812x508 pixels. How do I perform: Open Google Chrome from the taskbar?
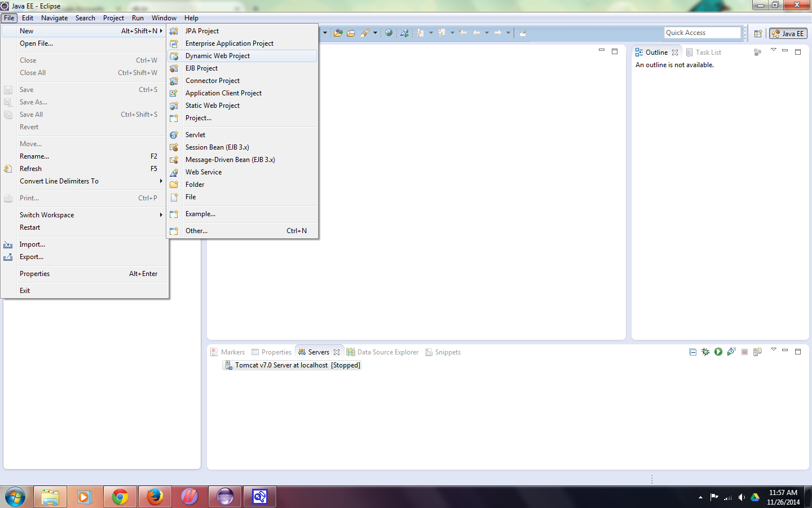pyautogui.click(x=120, y=497)
